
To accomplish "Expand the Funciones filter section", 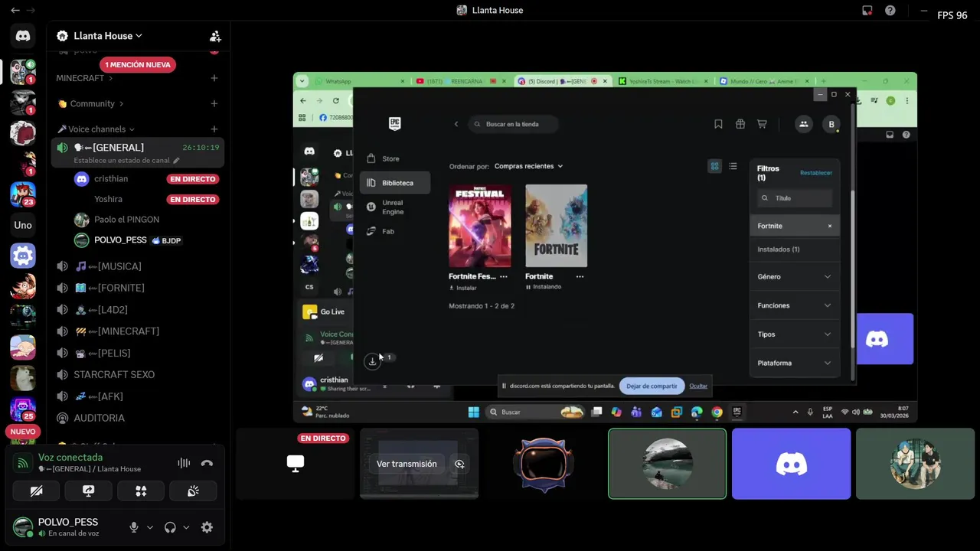I will pyautogui.click(x=794, y=305).
